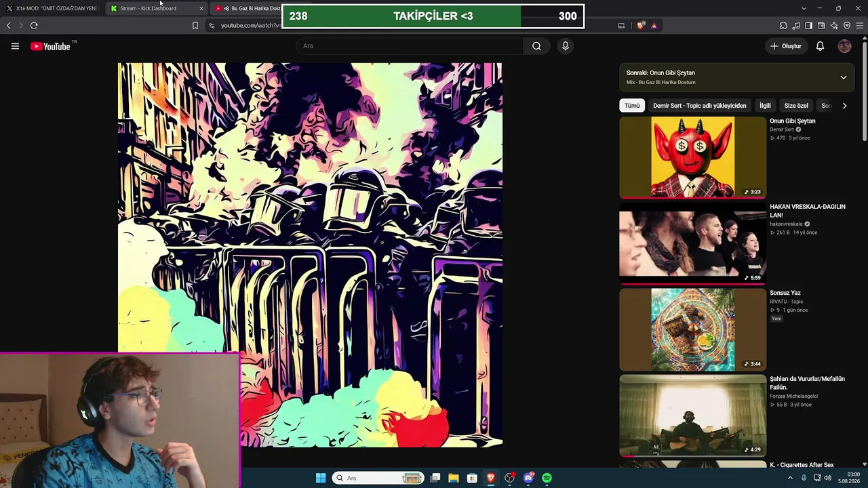Open the guitarist thumbnail with 4:29 duration

(692, 415)
